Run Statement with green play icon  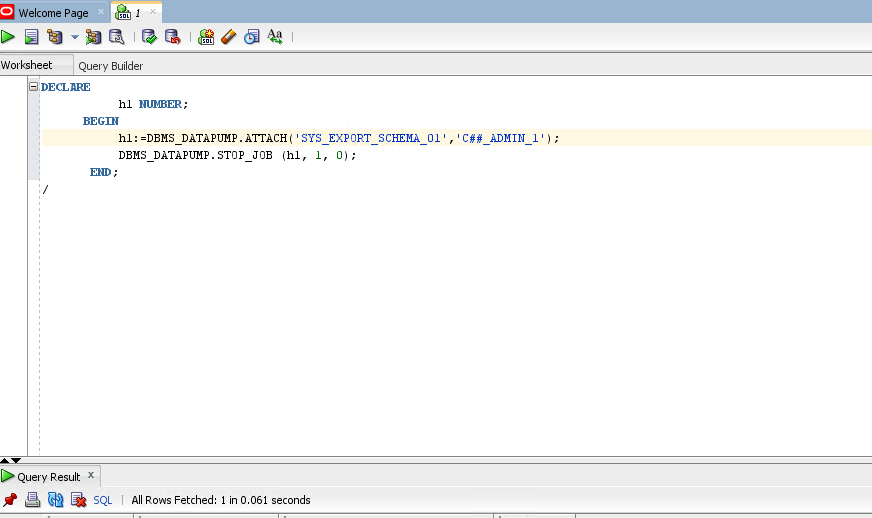pyautogui.click(x=8, y=37)
